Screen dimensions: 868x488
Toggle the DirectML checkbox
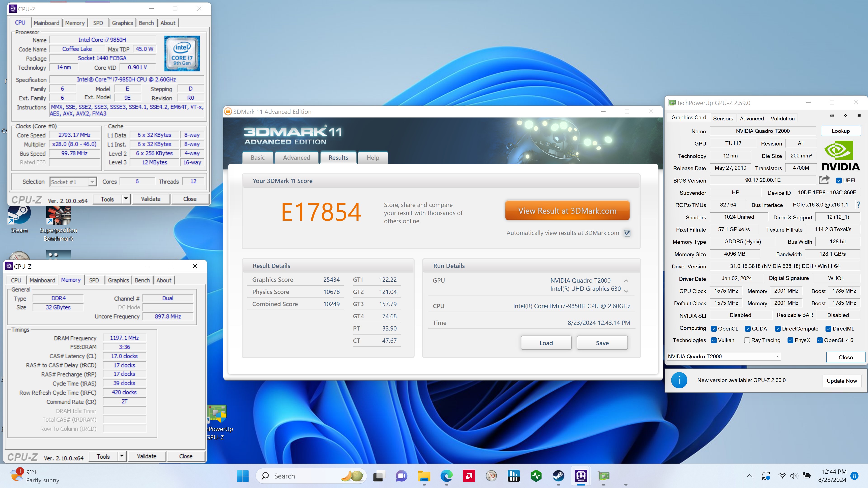(828, 329)
